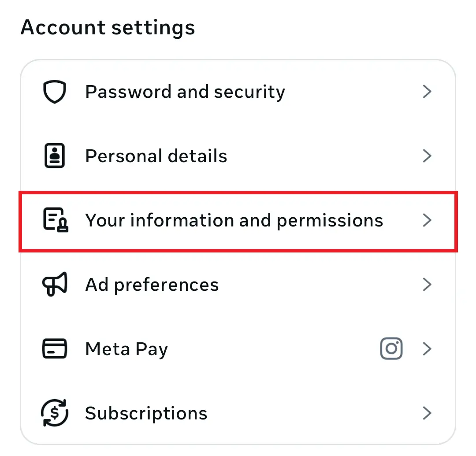Open Password and security settings
The image size is (476, 456).
click(185, 91)
